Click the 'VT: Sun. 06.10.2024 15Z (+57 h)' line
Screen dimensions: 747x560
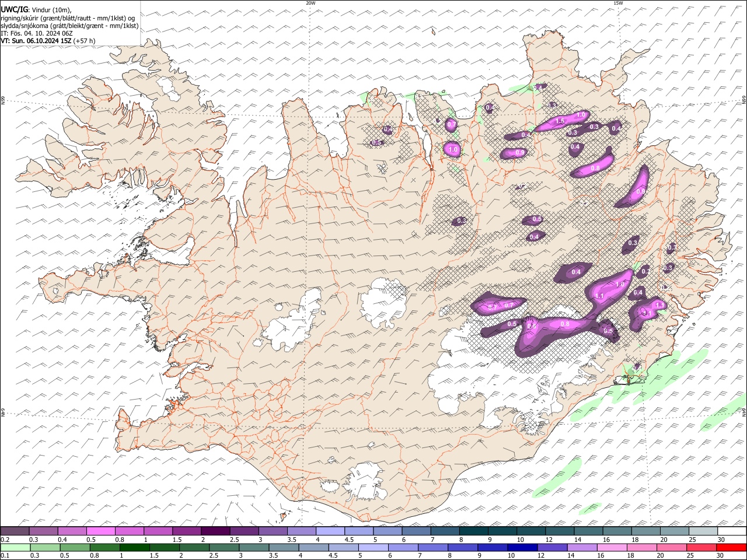[48, 41]
